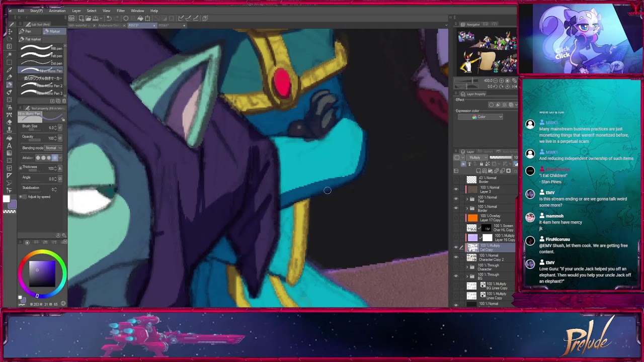This screenshot has width=644, height=362.
Task: Hide the BG folder via eye icon
Action: point(456,276)
